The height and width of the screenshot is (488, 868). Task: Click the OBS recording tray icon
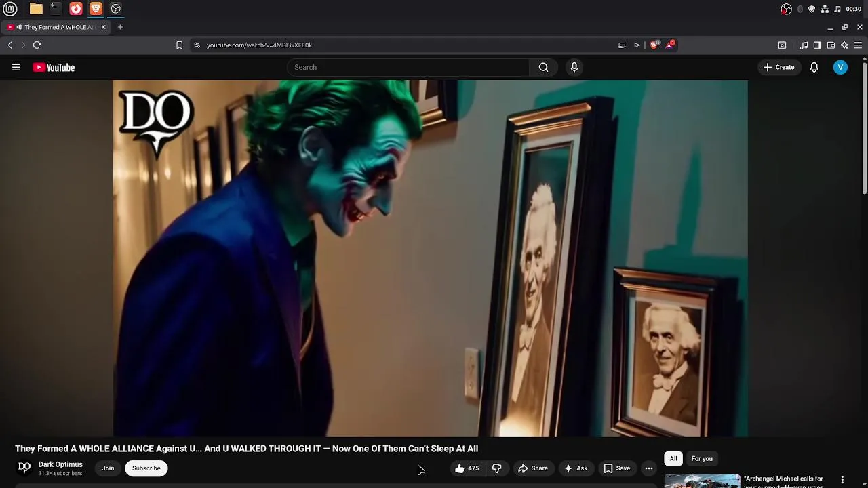coord(786,9)
